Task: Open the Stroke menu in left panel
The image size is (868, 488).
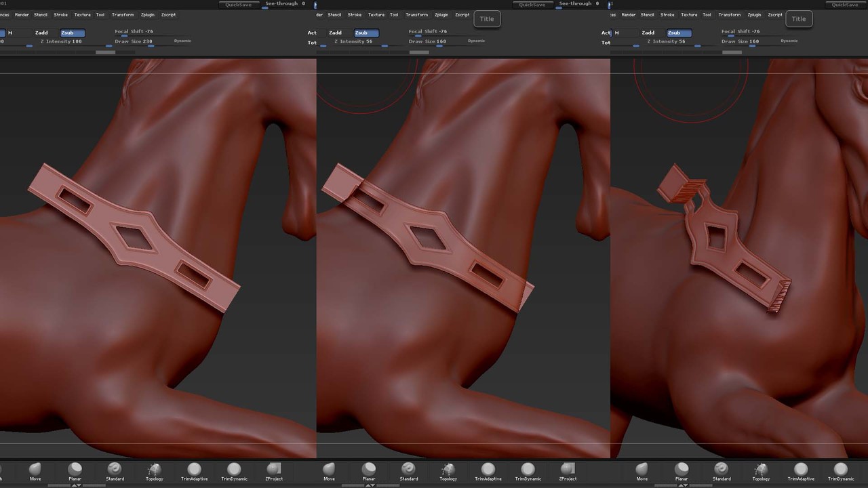Action: (61, 14)
